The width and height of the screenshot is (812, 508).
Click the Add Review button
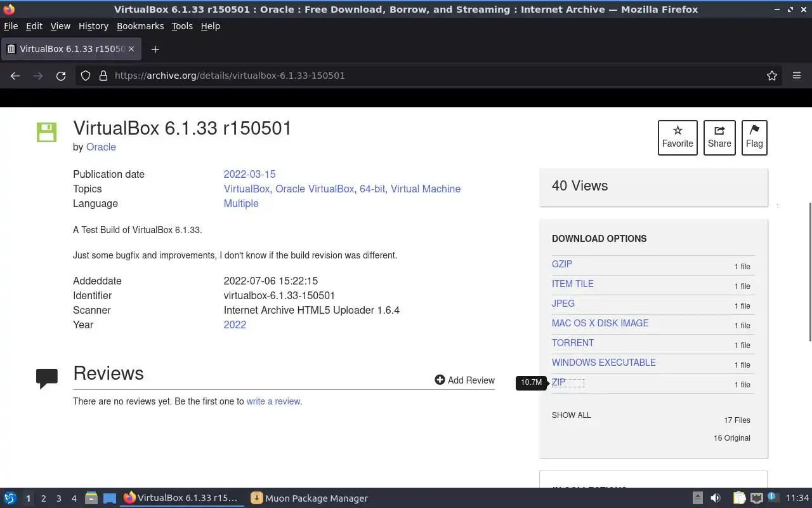click(464, 380)
